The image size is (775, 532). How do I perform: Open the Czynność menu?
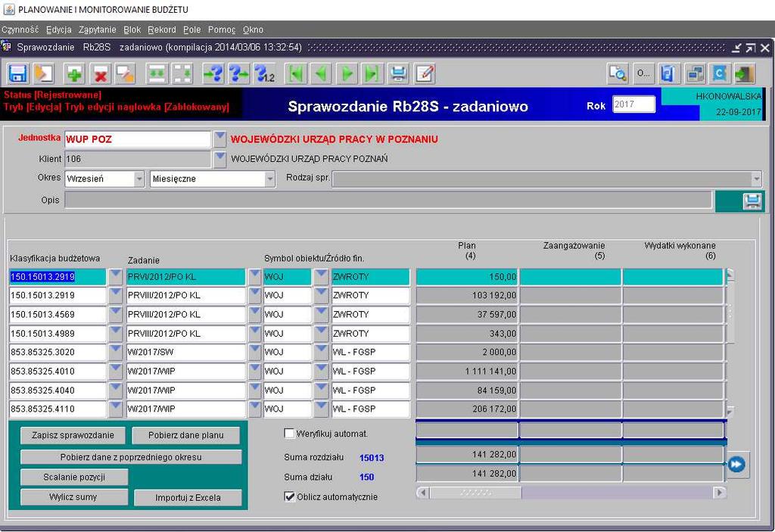point(20,30)
